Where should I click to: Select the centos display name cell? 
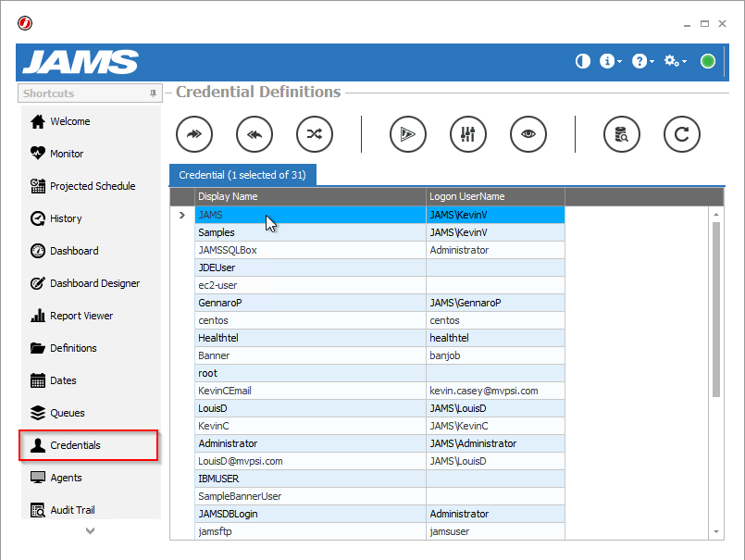(310, 320)
